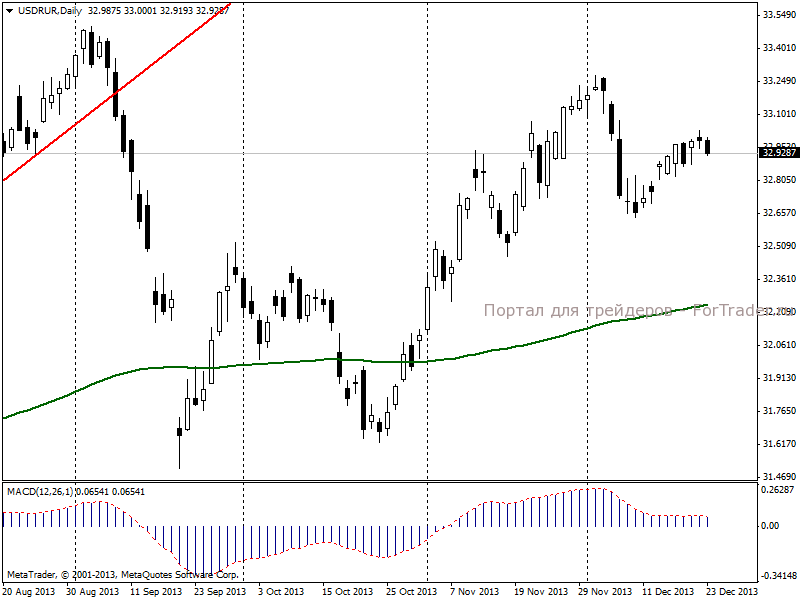This screenshot has height=600, width=800.
Task: Open the USDRUR chart dropdown triangle
Action: tap(9, 11)
